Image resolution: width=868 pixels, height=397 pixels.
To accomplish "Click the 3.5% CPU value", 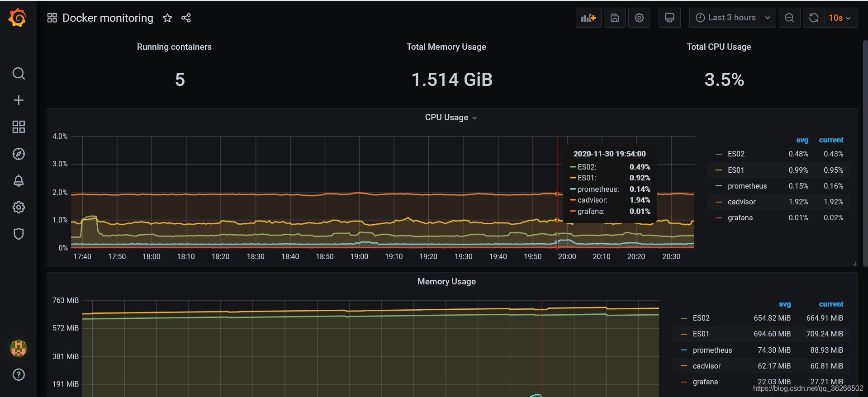I will pyautogui.click(x=724, y=80).
